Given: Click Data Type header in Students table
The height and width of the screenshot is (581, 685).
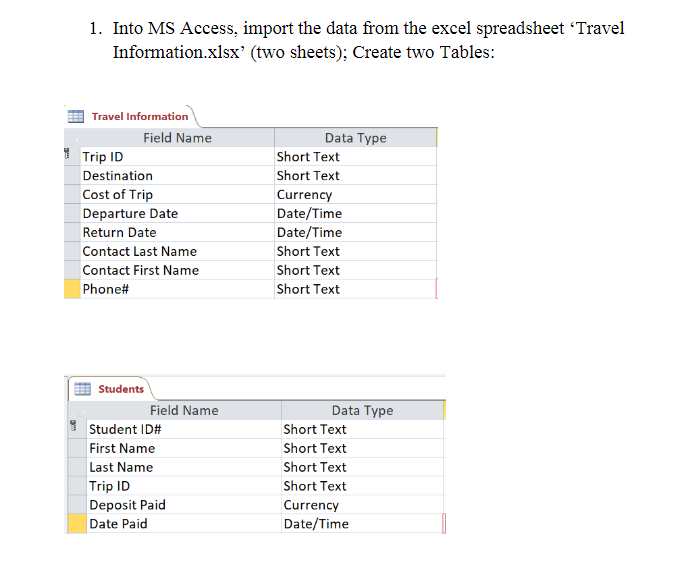Looking at the screenshot, I should (363, 411).
